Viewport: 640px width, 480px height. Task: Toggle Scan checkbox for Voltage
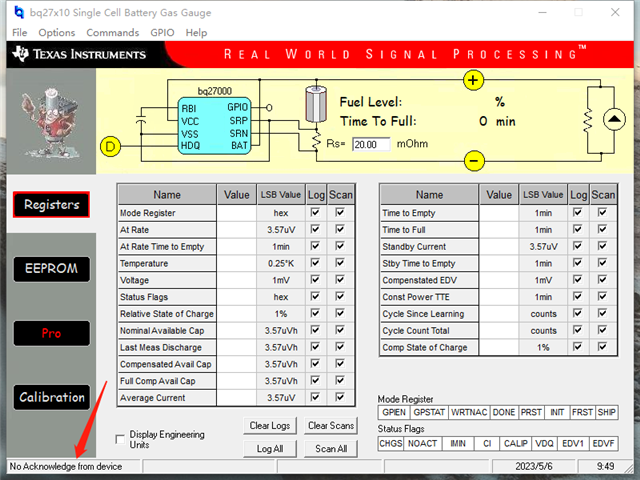(340, 279)
